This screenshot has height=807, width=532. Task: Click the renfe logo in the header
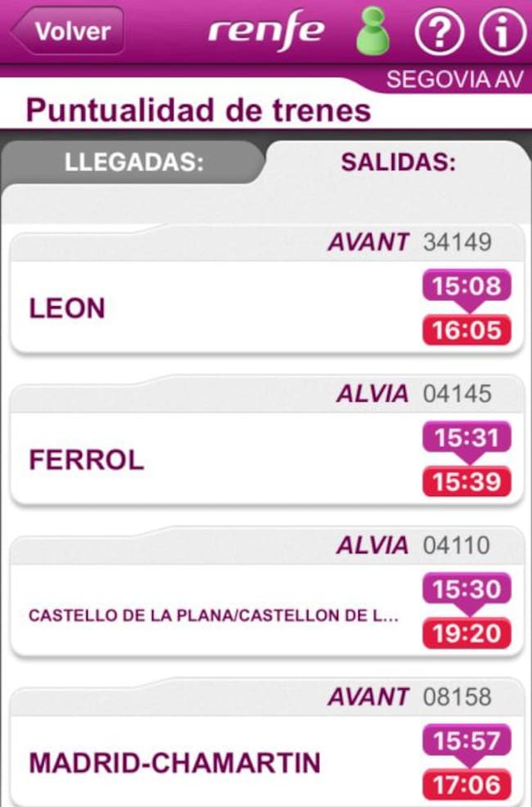click(270, 31)
